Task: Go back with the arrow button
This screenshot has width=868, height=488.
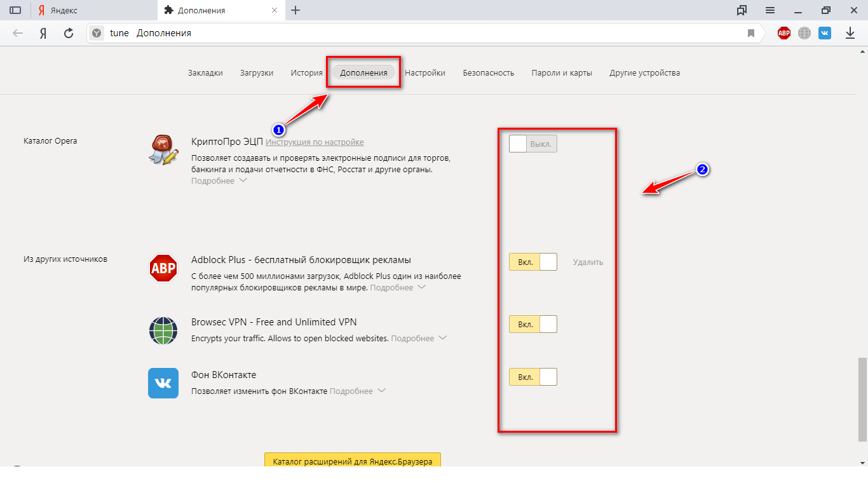Action: [x=18, y=33]
